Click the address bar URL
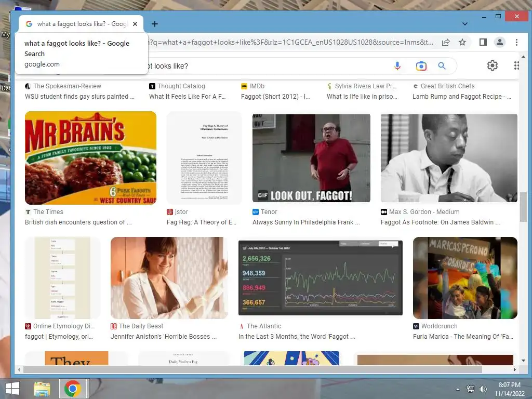This screenshot has width=532, height=399. (x=291, y=43)
